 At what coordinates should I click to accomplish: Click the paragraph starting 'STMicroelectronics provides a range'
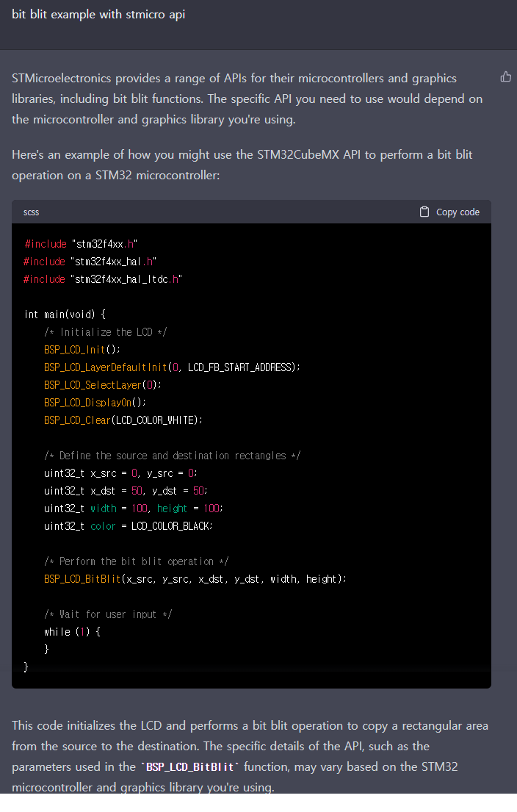point(247,99)
